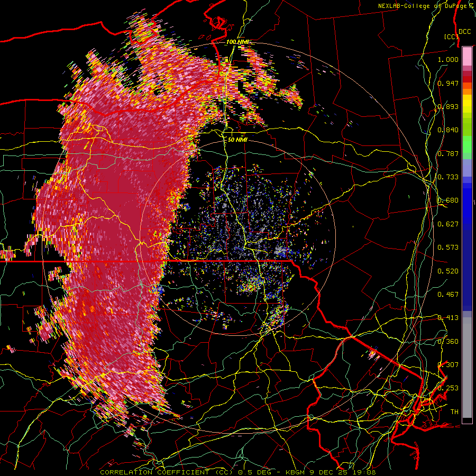This screenshot has width=476, height=476.
Task: Click the 0.573 scale value
Action: pyautogui.click(x=448, y=248)
